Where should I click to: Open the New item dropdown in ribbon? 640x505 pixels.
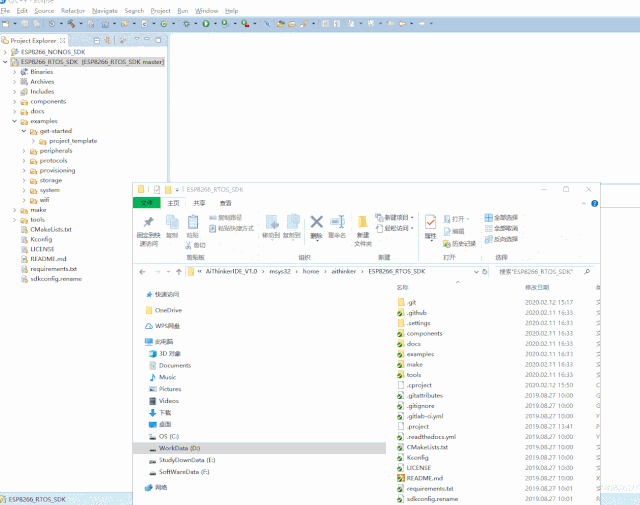click(412, 218)
